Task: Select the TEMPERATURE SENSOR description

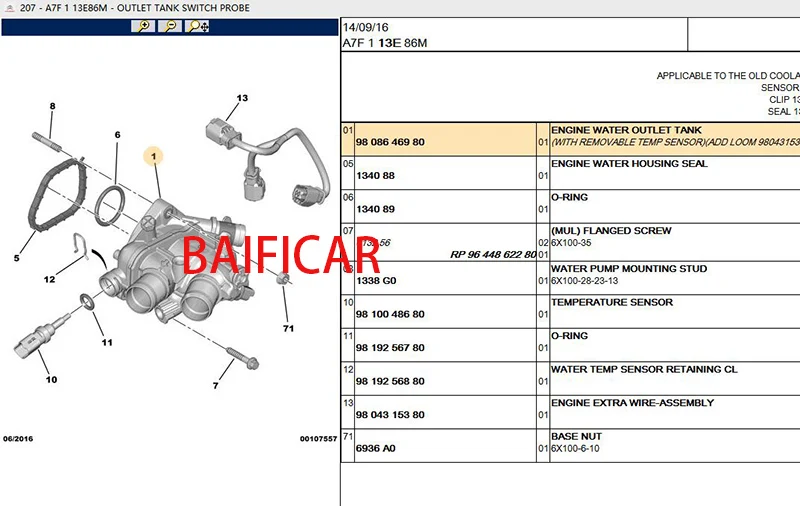Action: pos(612,302)
